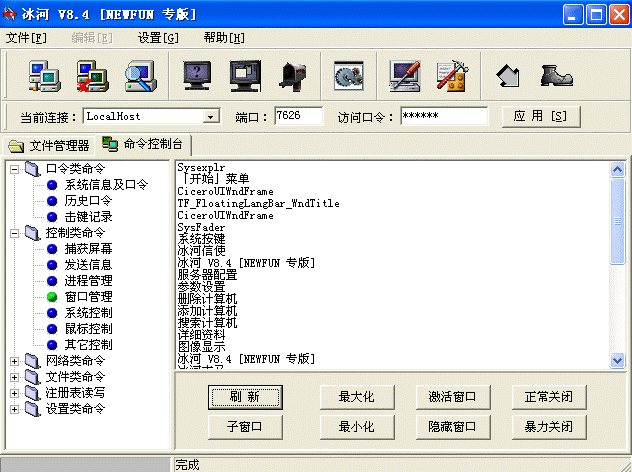This screenshot has width=632, height=472.
Task: Click the delete computer icon with red X
Action: pyautogui.click(x=93, y=76)
